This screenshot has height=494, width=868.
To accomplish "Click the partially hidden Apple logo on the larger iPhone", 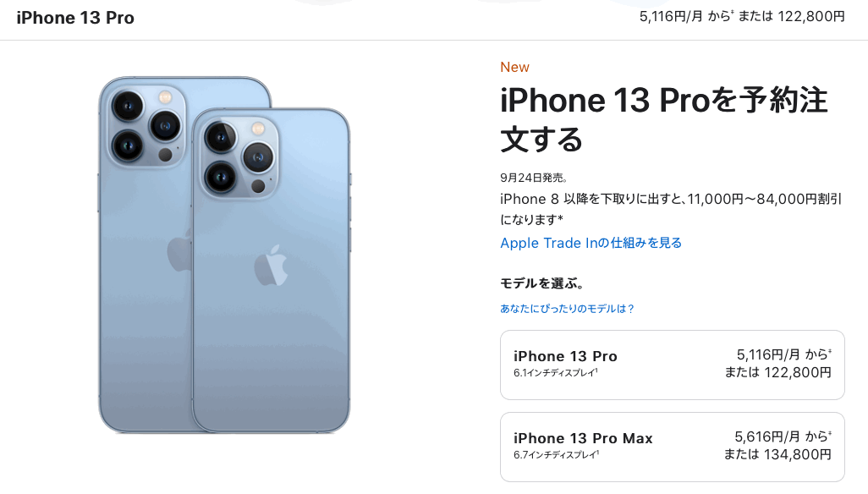I will click(179, 252).
